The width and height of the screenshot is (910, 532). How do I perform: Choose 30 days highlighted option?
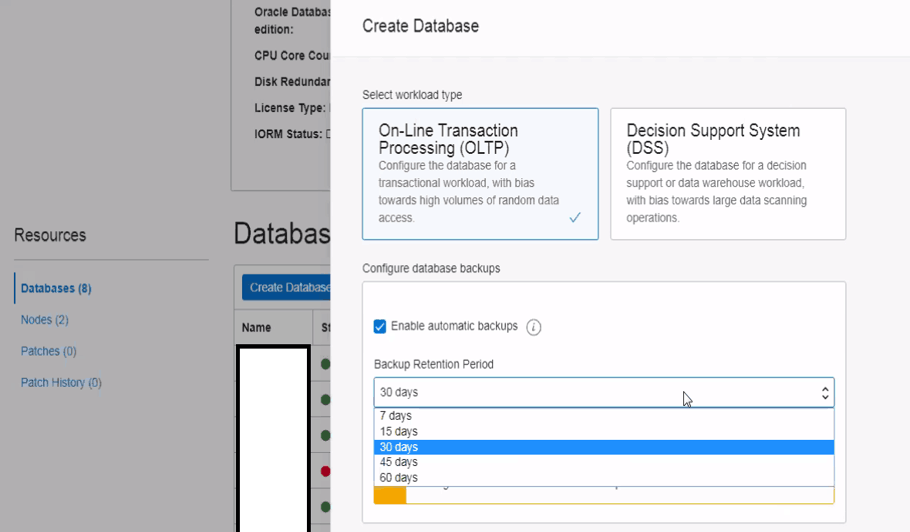604,447
